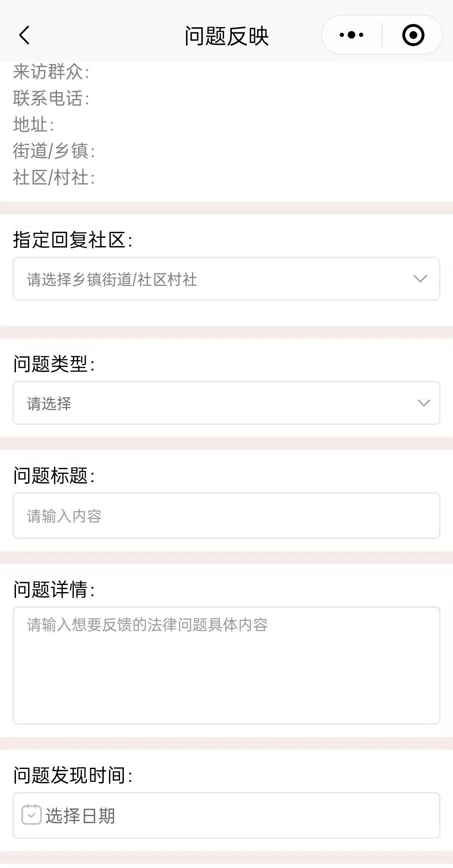Tap the 请选择 placeholder under 问题类型
This screenshot has height=868, width=453.
[x=49, y=404]
